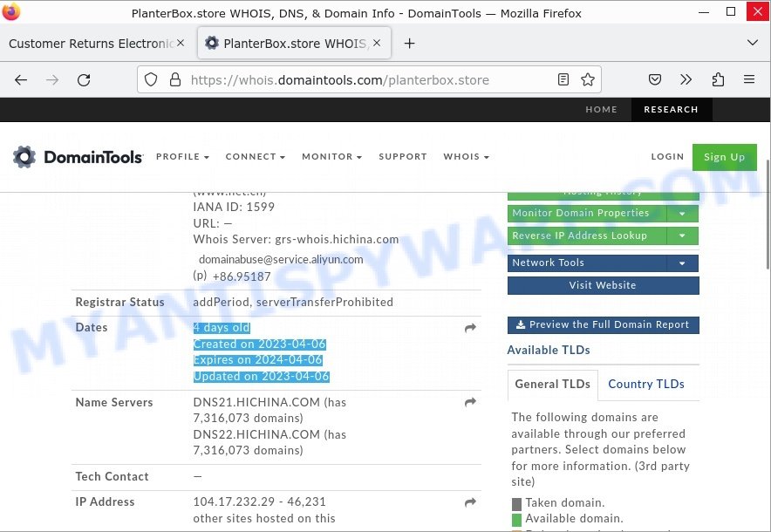Click 'Updated on 2023-04-06' text
771x532 pixels.
click(261, 376)
